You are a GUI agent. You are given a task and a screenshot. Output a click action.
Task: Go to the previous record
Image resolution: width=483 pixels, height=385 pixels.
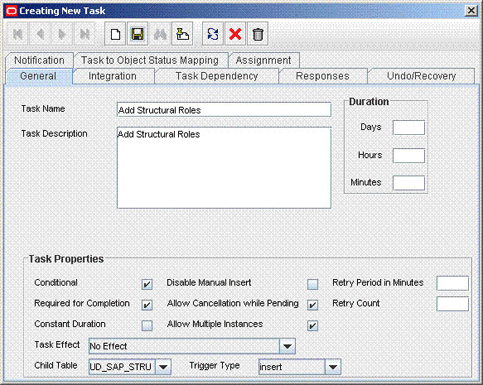point(40,34)
